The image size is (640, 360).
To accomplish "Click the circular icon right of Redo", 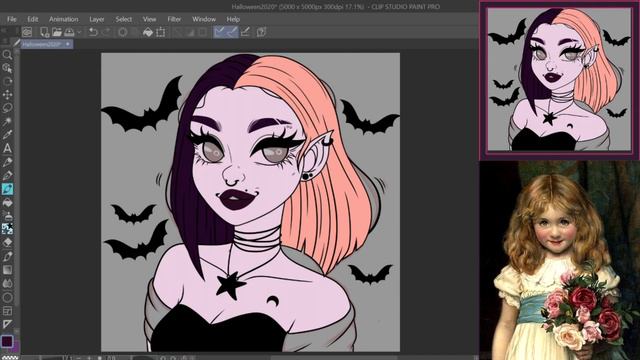I will (122, 32).
